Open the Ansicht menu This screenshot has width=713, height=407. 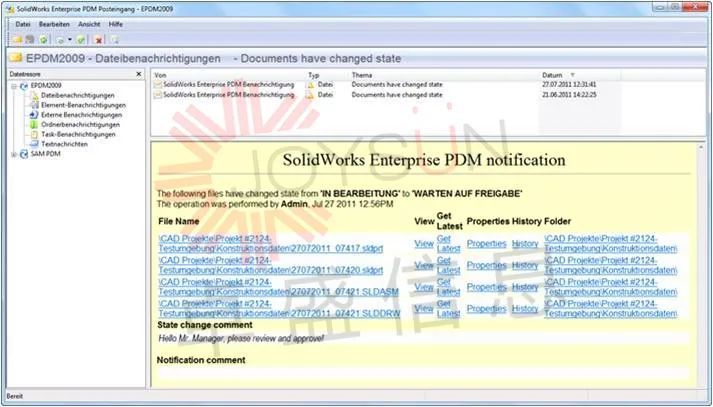point(88,22)
